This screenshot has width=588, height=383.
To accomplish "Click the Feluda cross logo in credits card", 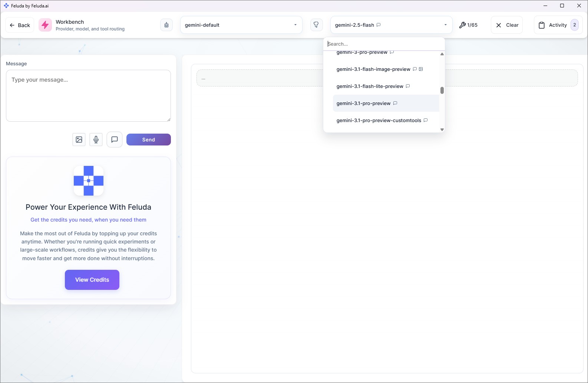I will click(89, 181).
